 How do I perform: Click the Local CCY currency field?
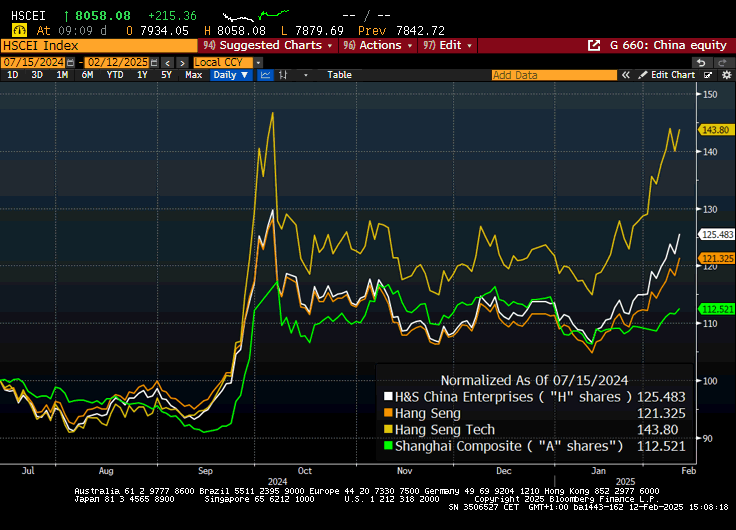[223, 62]
